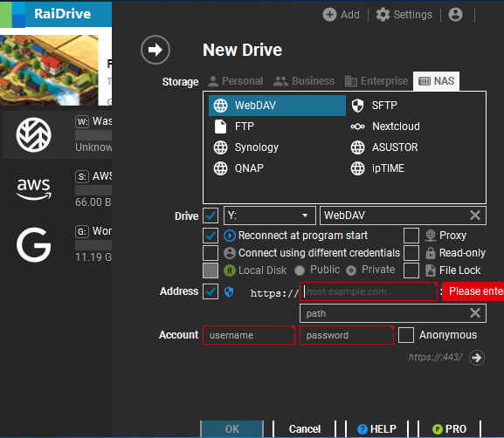Click the PRO button

click(x=449, y=428)
